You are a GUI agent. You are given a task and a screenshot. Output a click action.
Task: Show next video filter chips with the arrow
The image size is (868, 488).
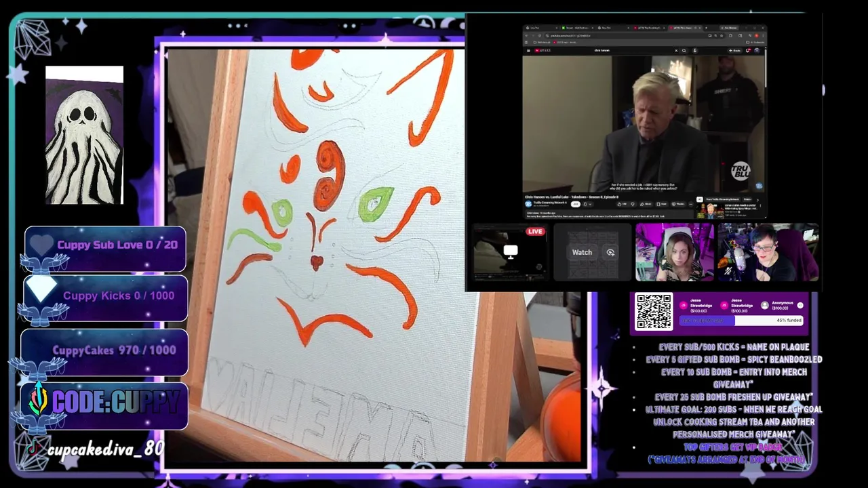[757, 200]
